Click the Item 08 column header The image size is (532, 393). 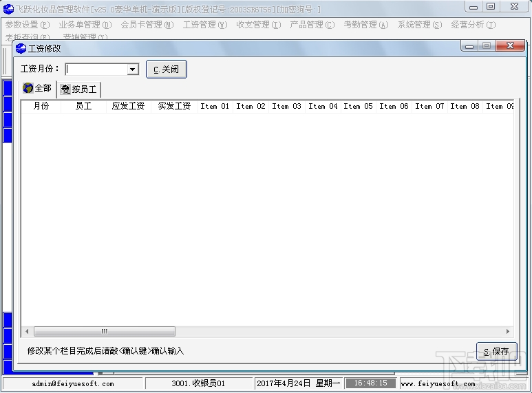(x=465, y=106)
